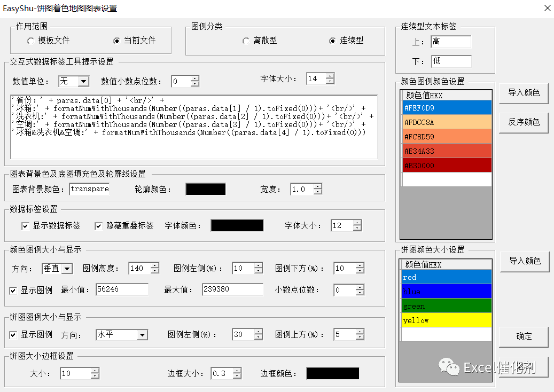Open 边框颜色 black color swatch
The width and height of the screenshot is (554, 392).
pos(333,373)
